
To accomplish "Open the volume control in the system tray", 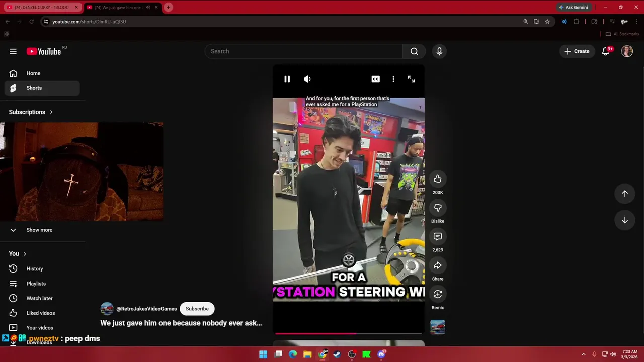I will click(613, 354).
